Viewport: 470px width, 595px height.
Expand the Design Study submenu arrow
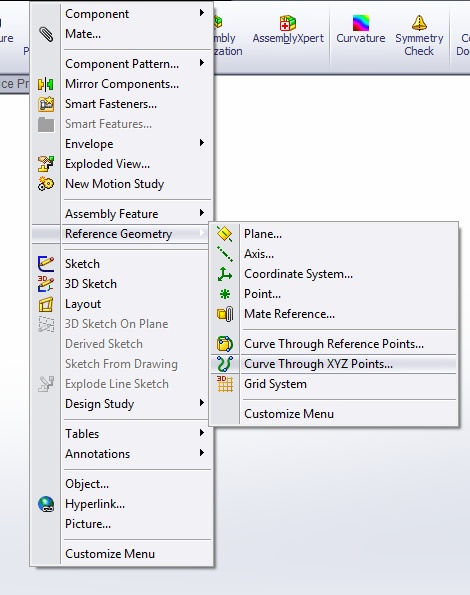202,403
